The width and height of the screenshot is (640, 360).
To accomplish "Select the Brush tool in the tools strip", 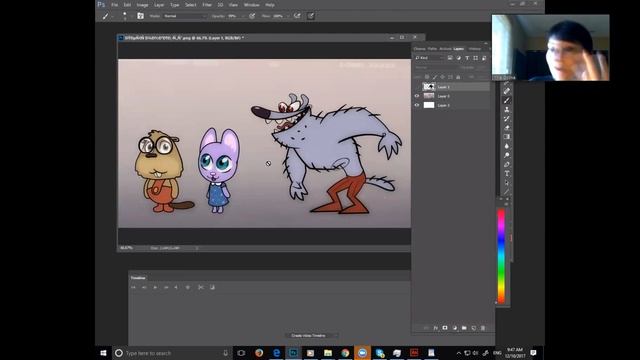I will click(x=507, y=100).
